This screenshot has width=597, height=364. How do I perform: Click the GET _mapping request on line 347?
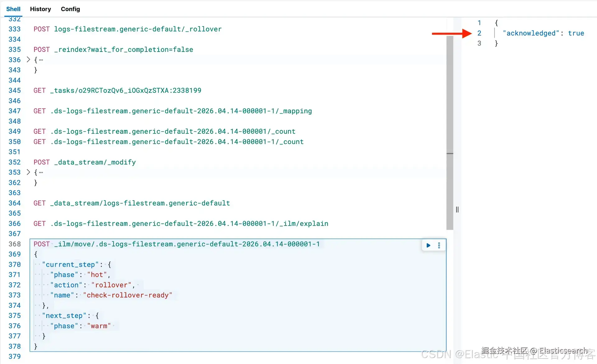pos(173,111)
